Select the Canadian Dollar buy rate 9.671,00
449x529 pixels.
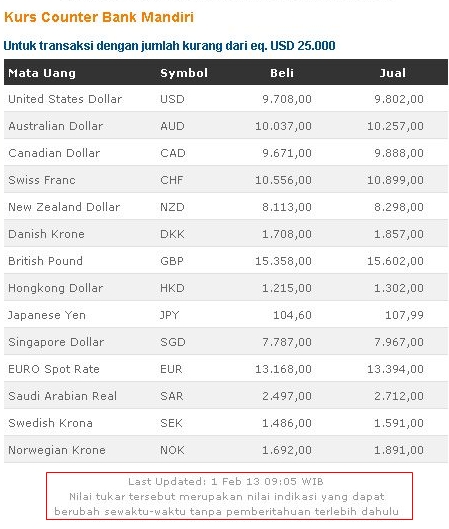pyautogui.click(x=287, y=153)
